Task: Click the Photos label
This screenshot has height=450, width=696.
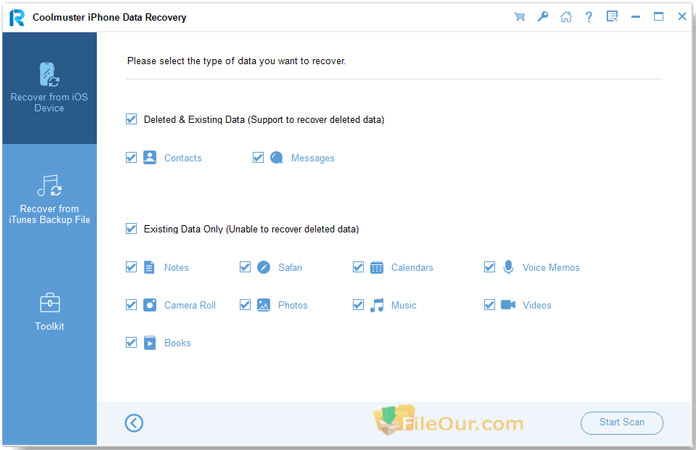Action: coord(293,305)
